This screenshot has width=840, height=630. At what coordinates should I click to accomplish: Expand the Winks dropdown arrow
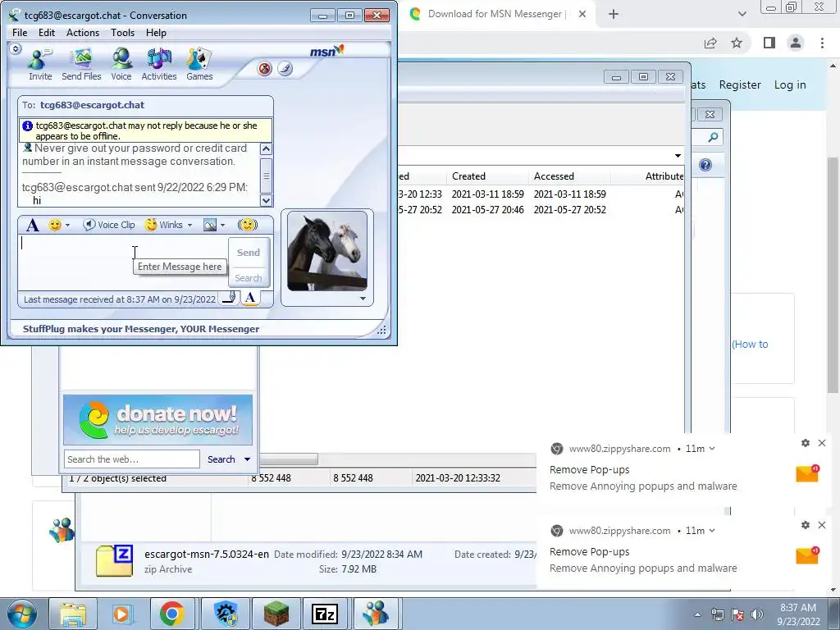point(189,226)
